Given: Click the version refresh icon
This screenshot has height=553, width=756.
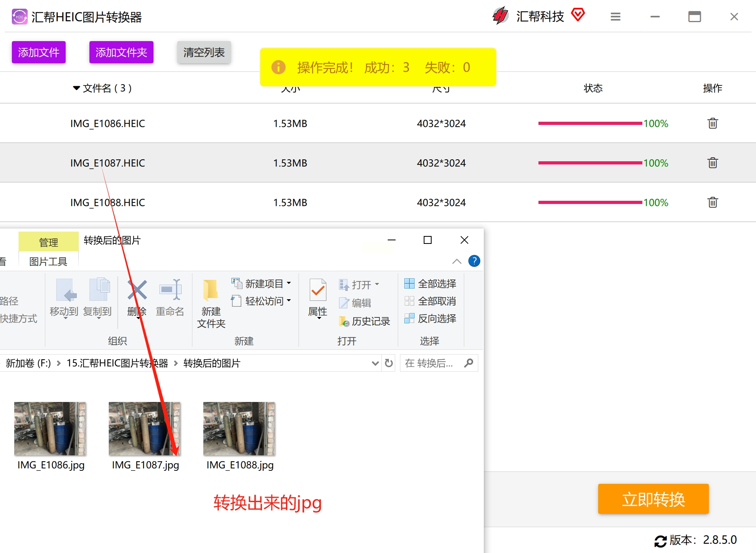Looking at the screenshot, I should click(660, 541).
